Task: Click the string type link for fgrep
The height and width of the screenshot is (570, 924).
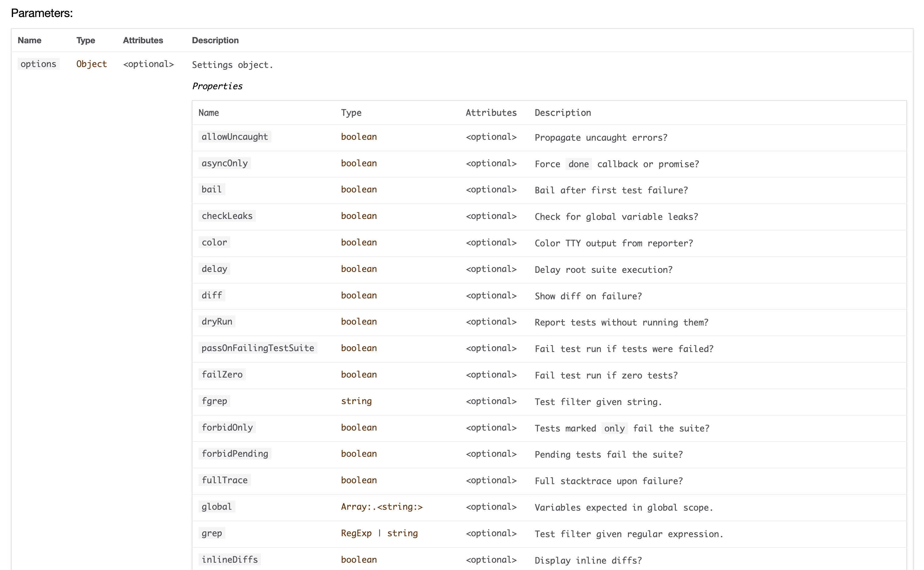Action: [x=356, y=401]
